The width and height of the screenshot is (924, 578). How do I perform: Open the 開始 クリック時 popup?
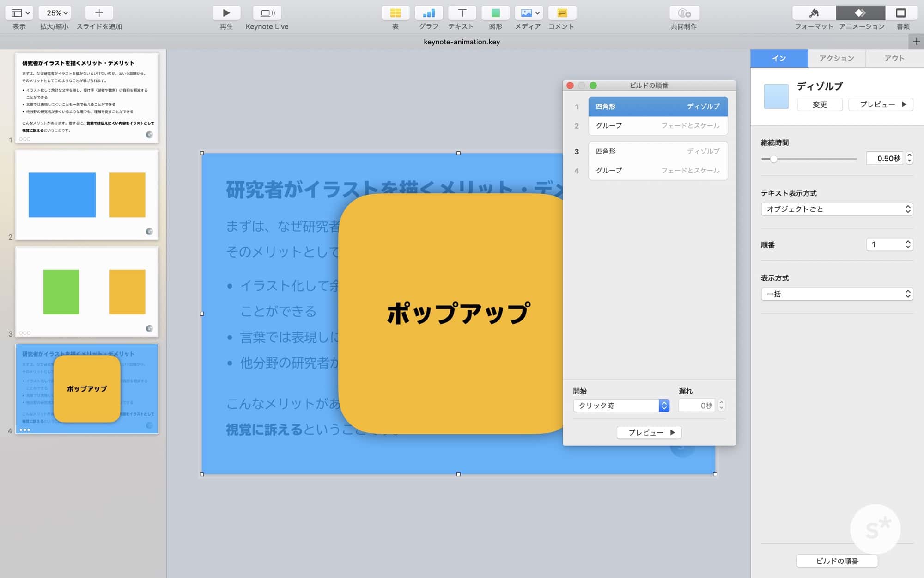[x=621, y=406]
